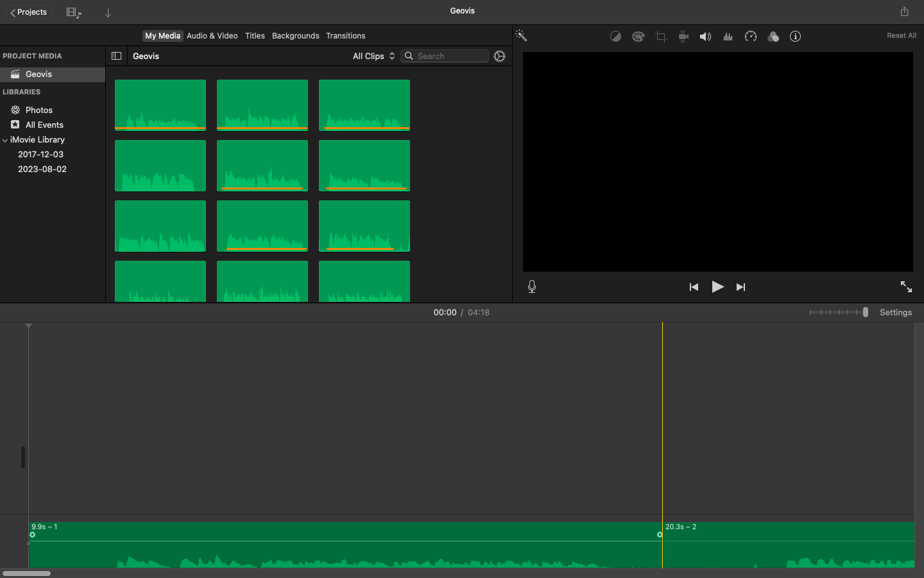Screen dimensions: 924x578
Task: Switch to the Audio & Video tab
Action: pos(212,36)
